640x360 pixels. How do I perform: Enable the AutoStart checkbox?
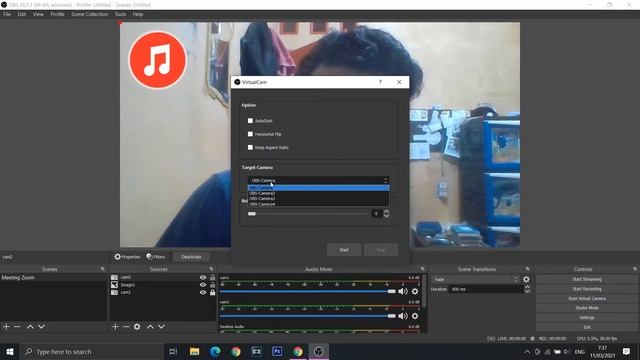tap(250, 121)
